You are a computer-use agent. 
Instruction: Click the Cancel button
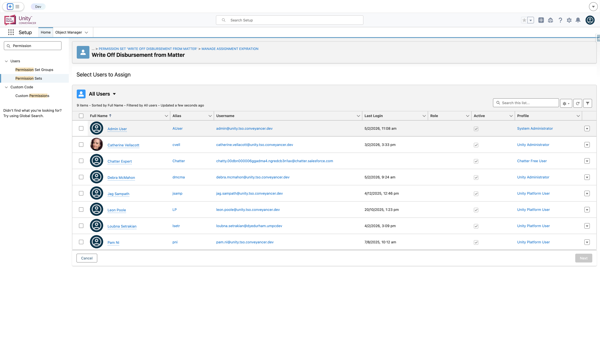coord(87,258)
